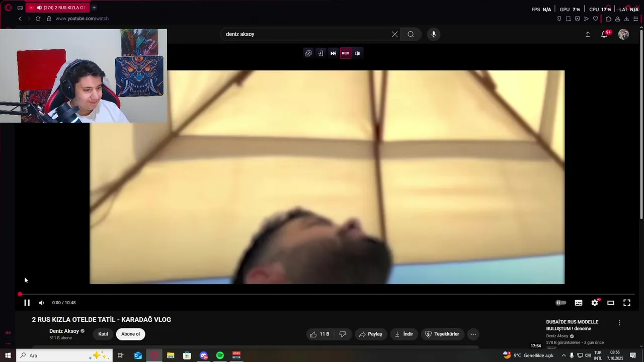Open Deniz Aksoy channel name link

pyautogui.click(x=64, y=331)
